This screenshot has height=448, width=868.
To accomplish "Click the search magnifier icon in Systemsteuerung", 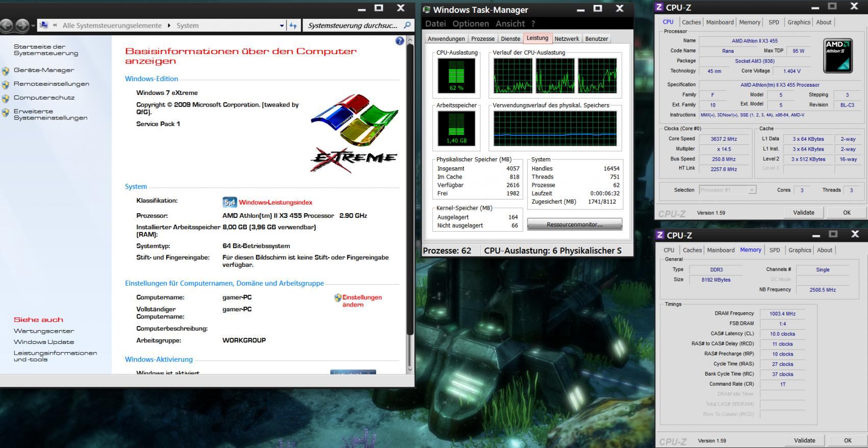I will (407, 25).
